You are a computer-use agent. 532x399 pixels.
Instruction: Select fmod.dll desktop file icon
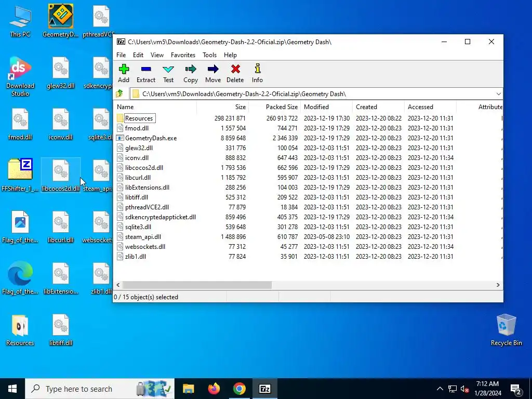[20, 125]
